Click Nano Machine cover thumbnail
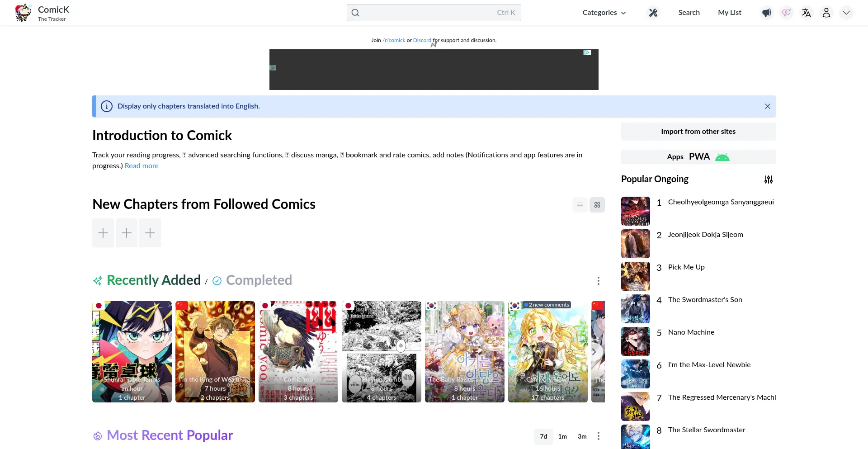 click(636, 341)
